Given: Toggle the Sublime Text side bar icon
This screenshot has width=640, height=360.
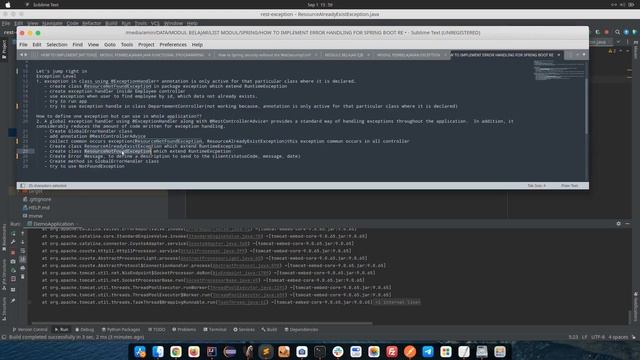Looking at the screenshot, I should (22, 186).
